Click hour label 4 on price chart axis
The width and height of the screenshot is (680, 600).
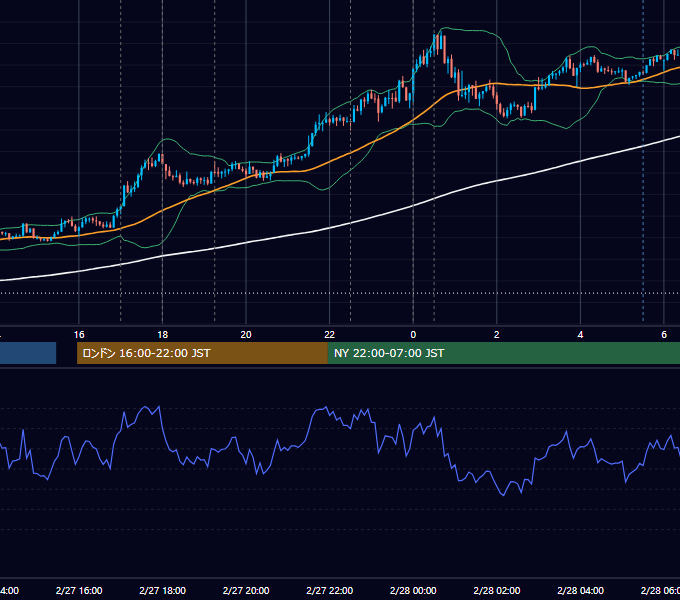[580, 335]
